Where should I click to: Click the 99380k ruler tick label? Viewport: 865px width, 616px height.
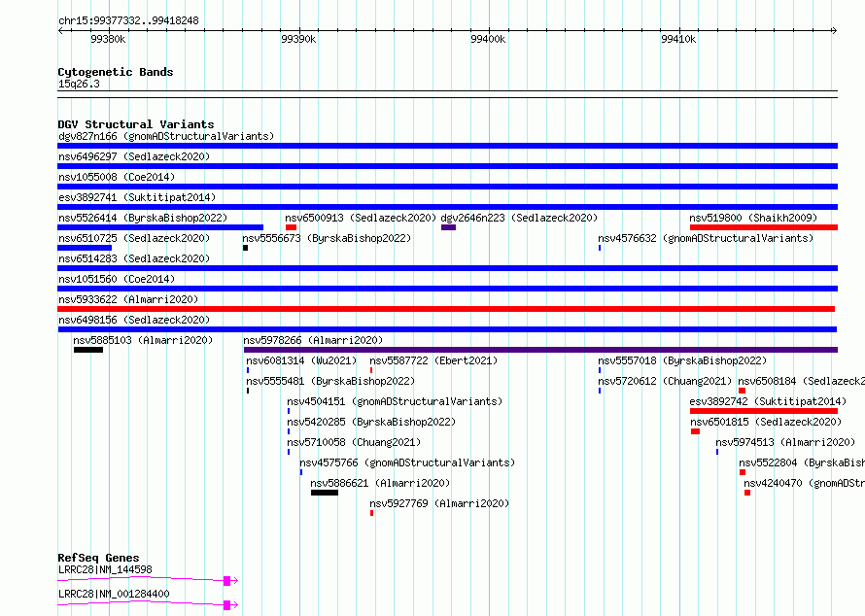(108, 39)
